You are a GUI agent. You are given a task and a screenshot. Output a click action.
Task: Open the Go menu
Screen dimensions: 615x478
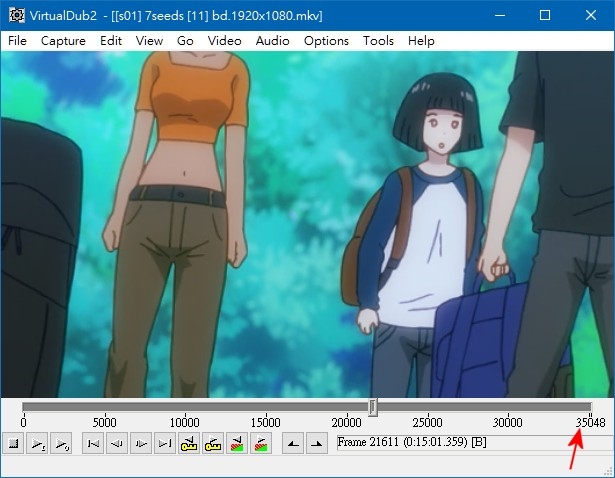(185, 41)
